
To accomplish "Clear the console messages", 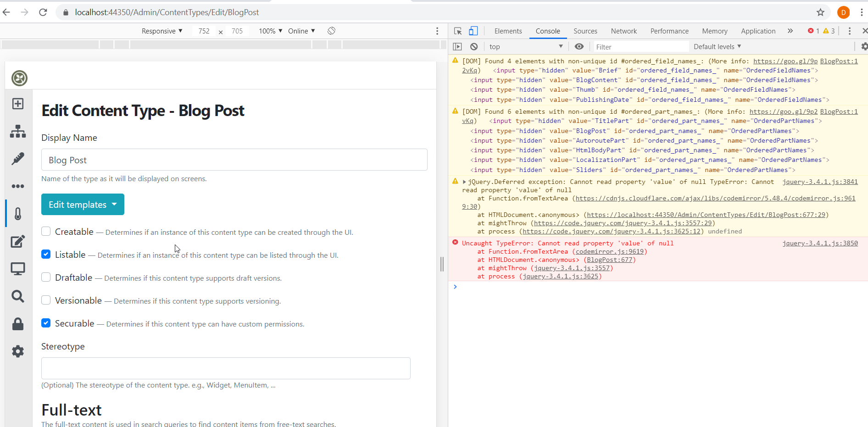I will 474,46.
